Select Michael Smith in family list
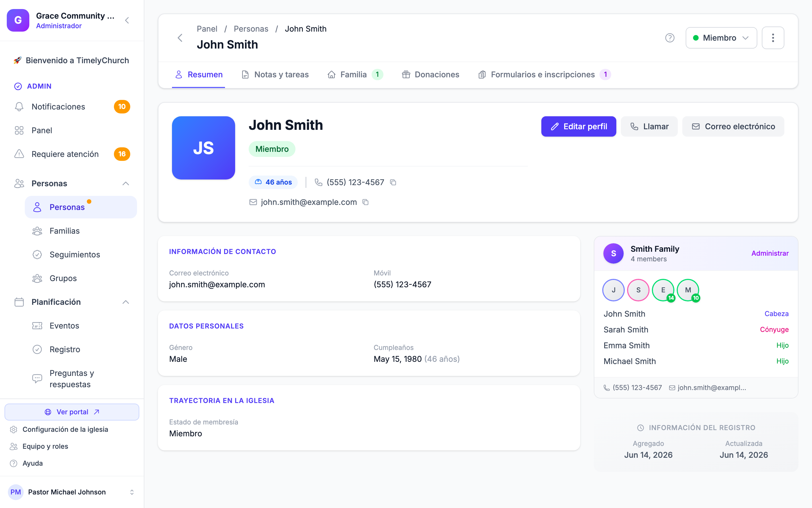The height and width of the screenshot is (508, 812). coord(630,361)
